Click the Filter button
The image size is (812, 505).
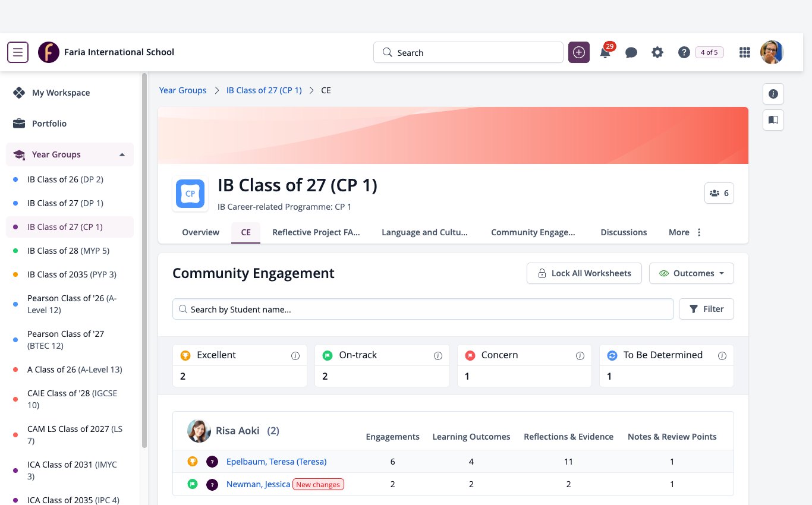coord(706,309)
